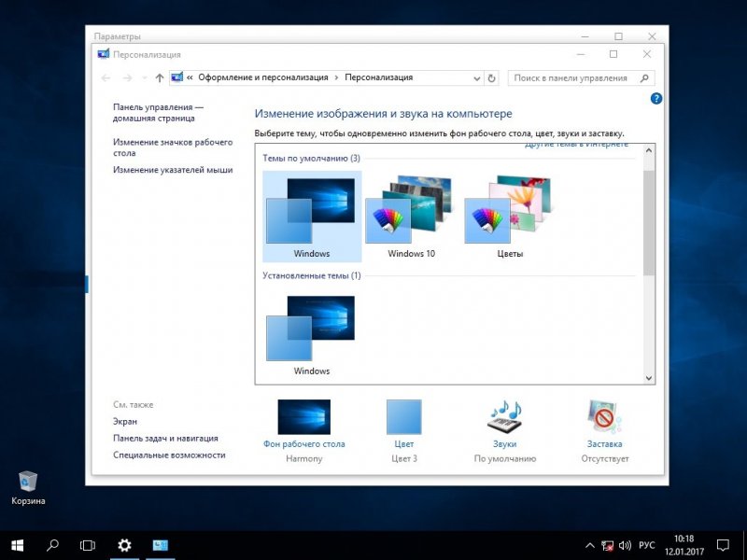Screen dimensions: 747x560
Task: Click the Up arrow to parent folder
Action: [x=160, y=78]
